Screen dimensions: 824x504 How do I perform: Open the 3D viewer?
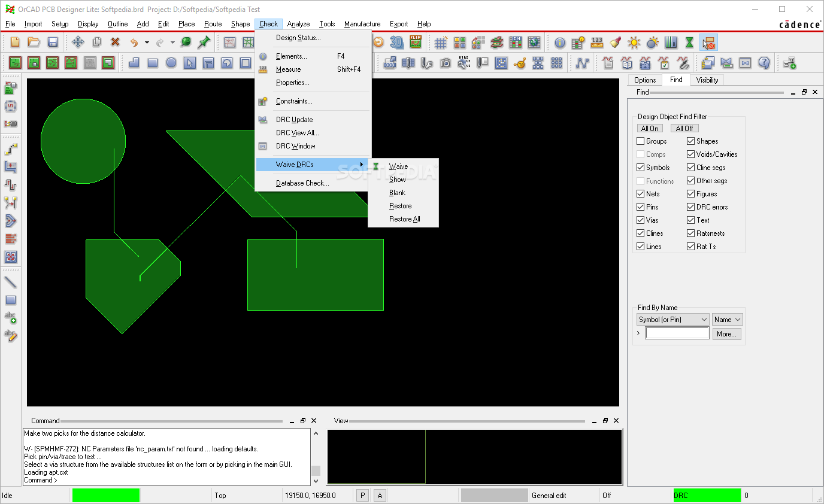tap(397, 42)
